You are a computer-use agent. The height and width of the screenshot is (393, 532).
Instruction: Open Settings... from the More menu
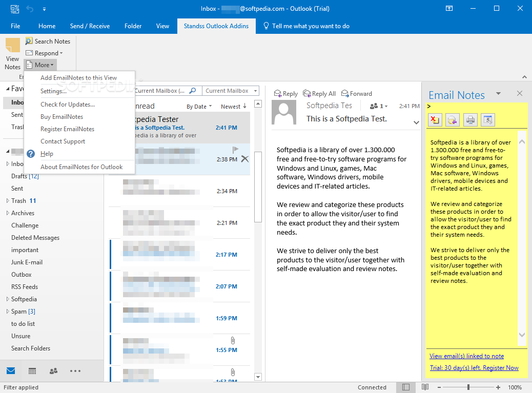53,91
